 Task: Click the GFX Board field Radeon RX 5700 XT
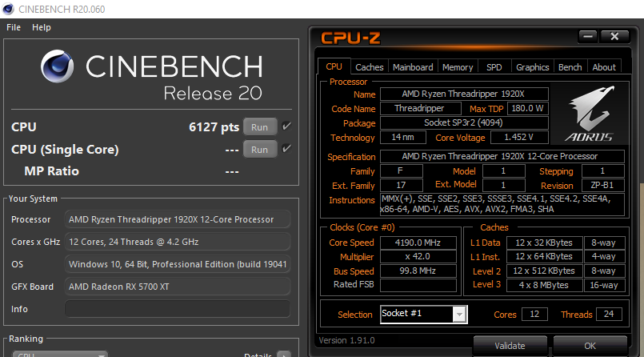coord(178,287)
